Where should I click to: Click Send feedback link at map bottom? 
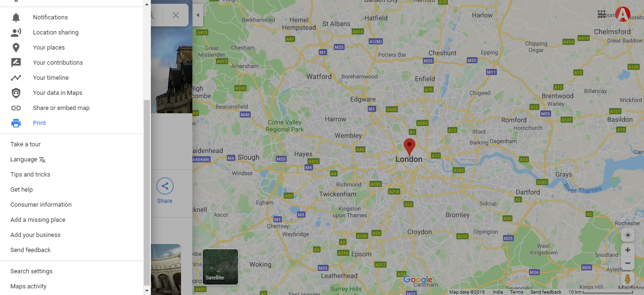coord(546,292)
